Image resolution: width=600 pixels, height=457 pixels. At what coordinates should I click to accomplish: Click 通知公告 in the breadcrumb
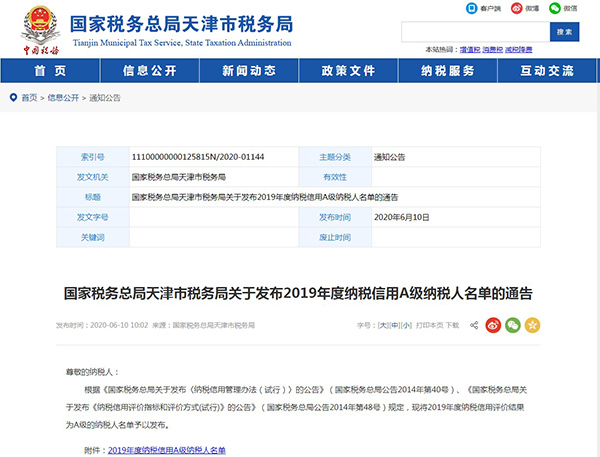coord(105,98)
